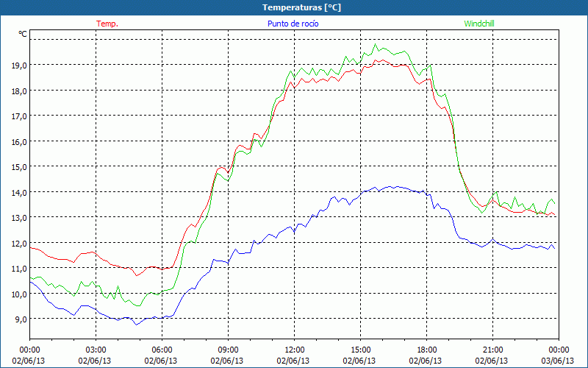Click the 10,0 y-axis value
This screenshot has width=588, height=368.
tap(19, 294)
